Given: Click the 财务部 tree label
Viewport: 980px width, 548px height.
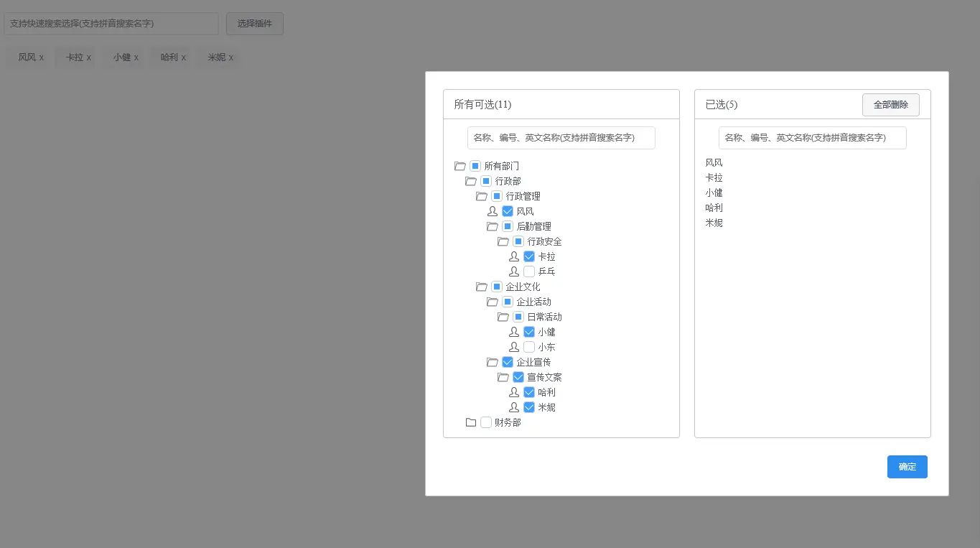Looking at the screenshot, I should coord(508,422).
